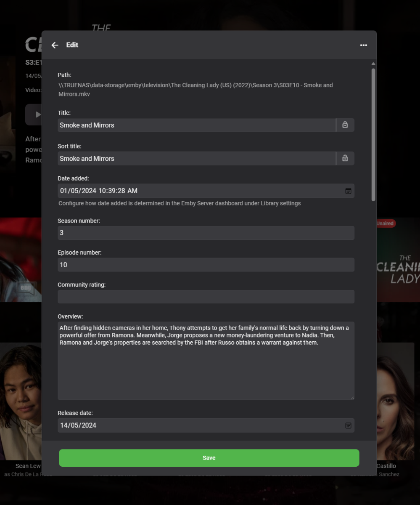Lock the Sort title field
This screenshot has height=505, width=420.
[345, 158]
